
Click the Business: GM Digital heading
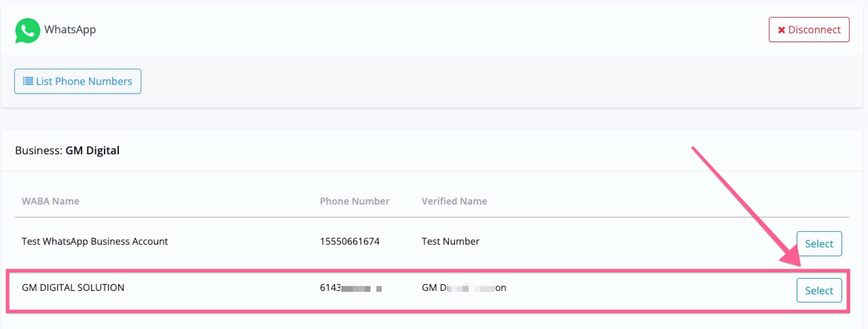click(67, 150)
